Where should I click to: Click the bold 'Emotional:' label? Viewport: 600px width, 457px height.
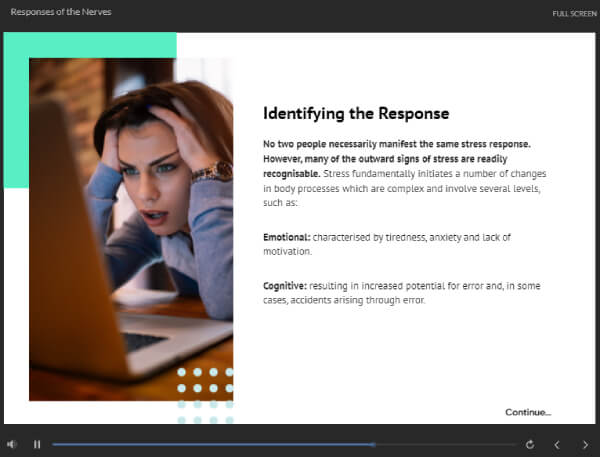(x=286, y=236)
